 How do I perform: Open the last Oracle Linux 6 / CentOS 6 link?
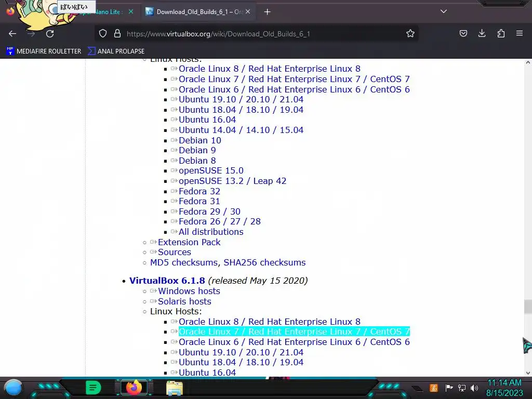tap(294, 342)
